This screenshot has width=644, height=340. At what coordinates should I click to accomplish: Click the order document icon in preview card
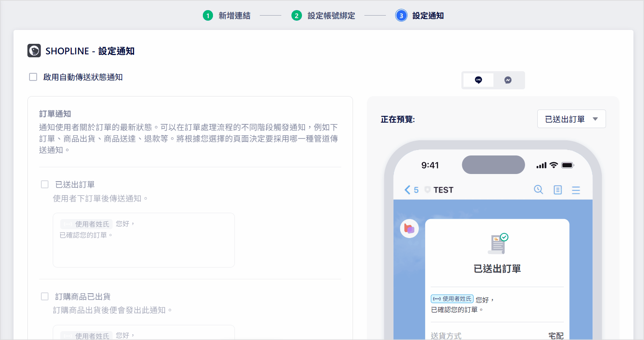(498, 244)
